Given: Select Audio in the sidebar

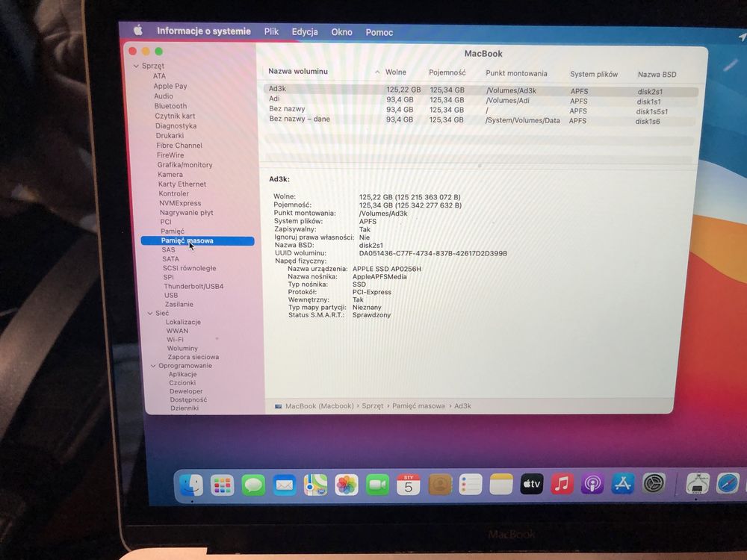Looking at the screenshot, I should click(x=164, y=96).
